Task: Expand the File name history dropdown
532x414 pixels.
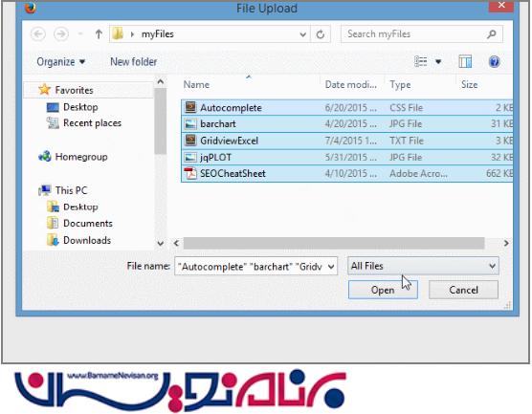Action: click(331, 267)
